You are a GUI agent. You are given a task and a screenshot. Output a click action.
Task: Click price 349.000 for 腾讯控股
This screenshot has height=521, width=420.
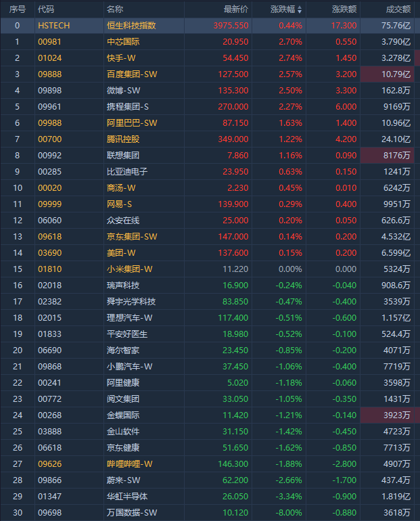(233, 139)
